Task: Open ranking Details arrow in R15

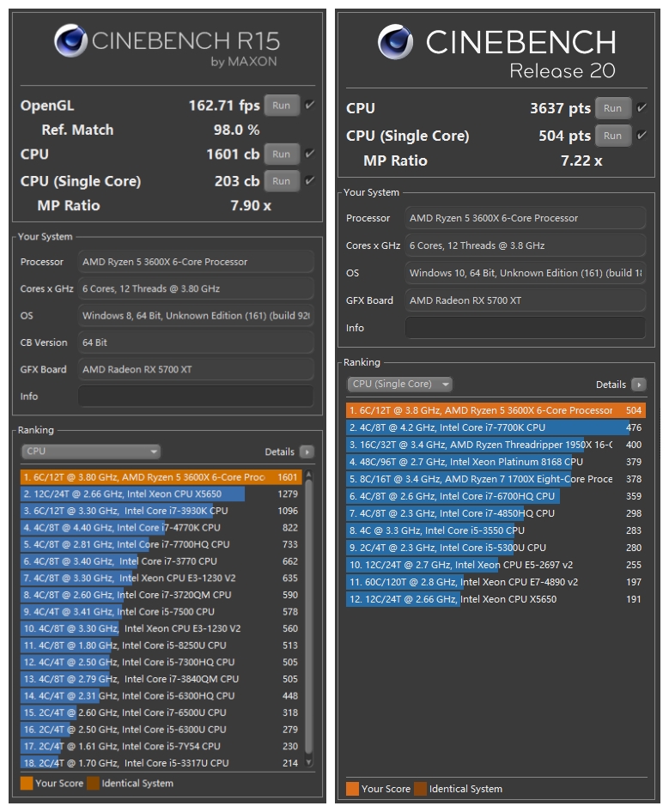Action: pos(307,451)
